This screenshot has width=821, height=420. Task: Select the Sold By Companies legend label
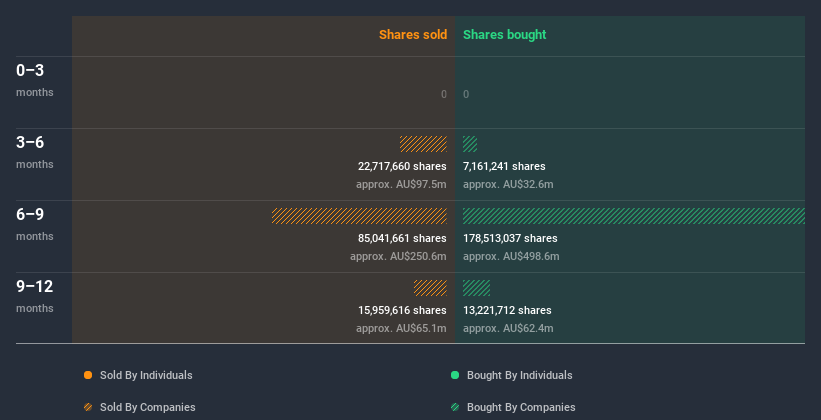[x=148, y=407]
